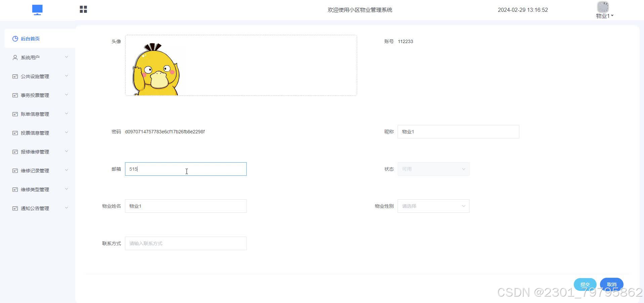This screenshot has height=303, width=644.
Task: Click the blue monitor logo icon
Action: pos(37,10)
